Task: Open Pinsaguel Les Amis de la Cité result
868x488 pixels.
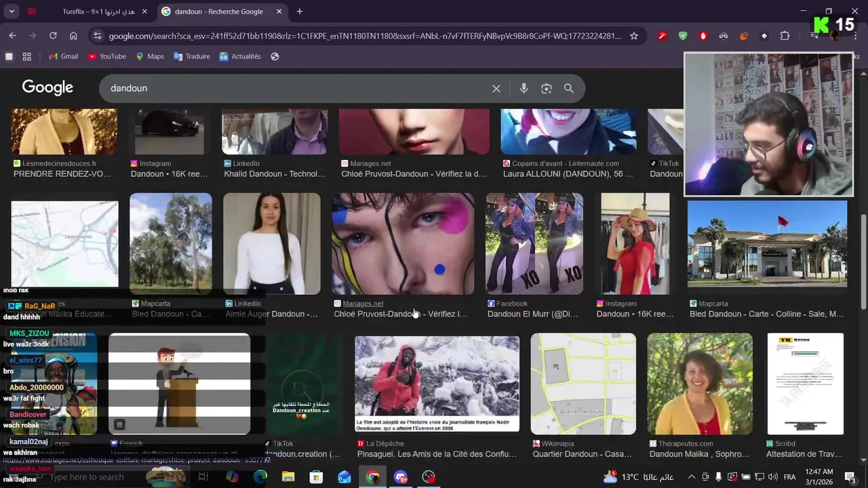Action: point(437,454)
